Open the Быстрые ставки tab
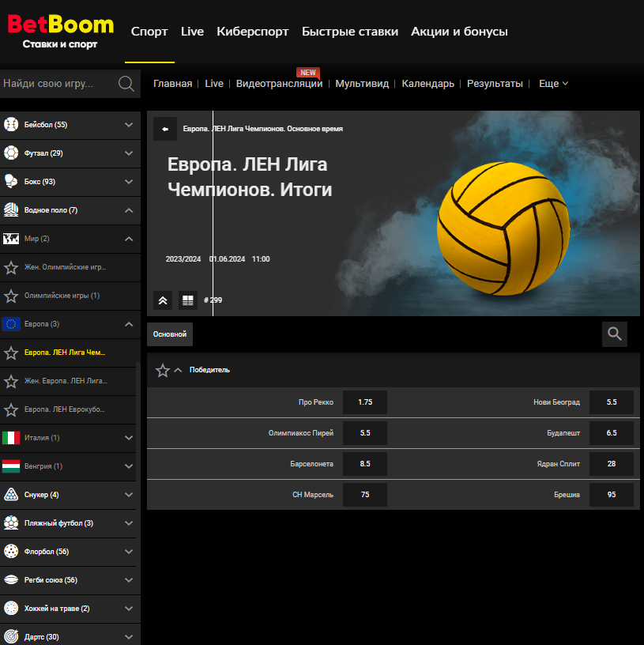This screenshot has width=644, height=645. tap(350, 32)
